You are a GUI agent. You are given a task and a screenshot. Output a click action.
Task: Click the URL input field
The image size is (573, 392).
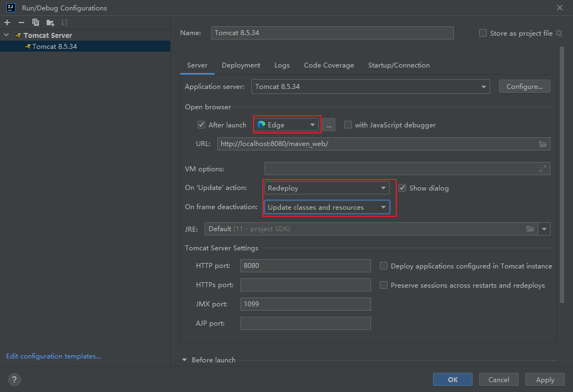tap(383, 144)
